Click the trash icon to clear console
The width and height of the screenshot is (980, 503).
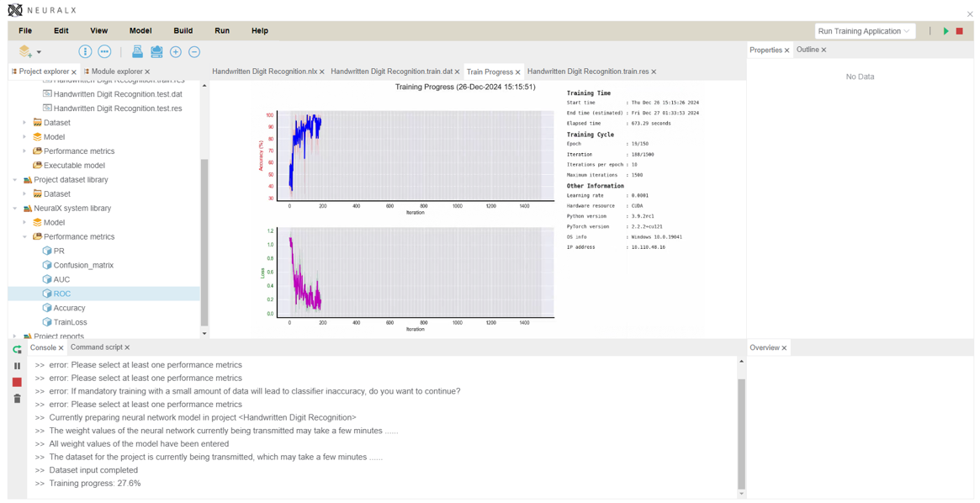point(17,399)
